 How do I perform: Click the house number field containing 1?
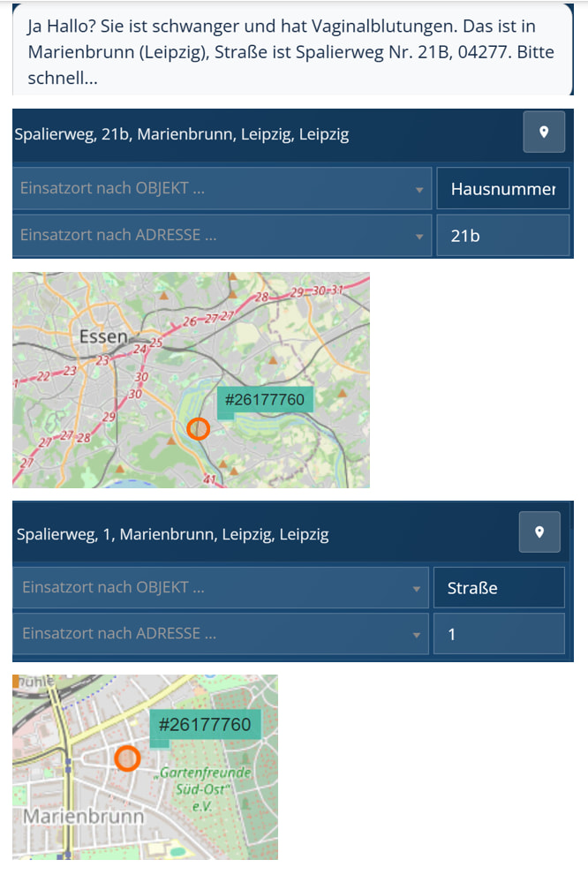tap(500, 633)
